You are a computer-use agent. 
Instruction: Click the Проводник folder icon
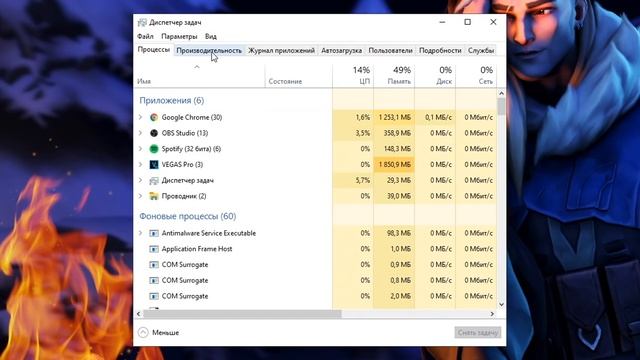pos(154,196)
